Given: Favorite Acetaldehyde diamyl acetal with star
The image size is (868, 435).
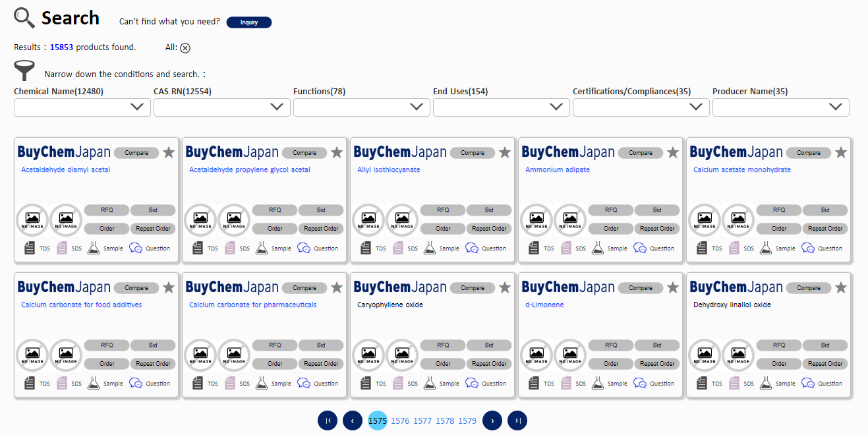Looking at the screenshot, I should pyautogui.click(x=169, y=152).
